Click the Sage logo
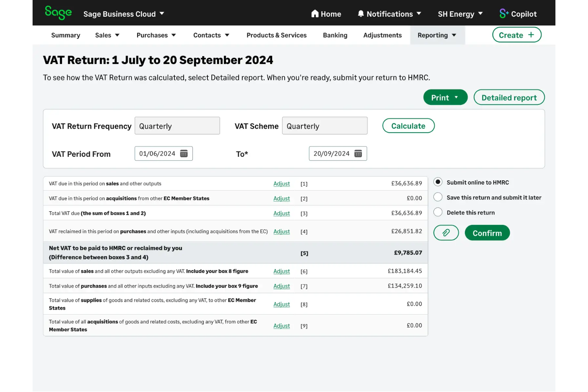Viewport: 588px width, 392px height. coord(58,13)
